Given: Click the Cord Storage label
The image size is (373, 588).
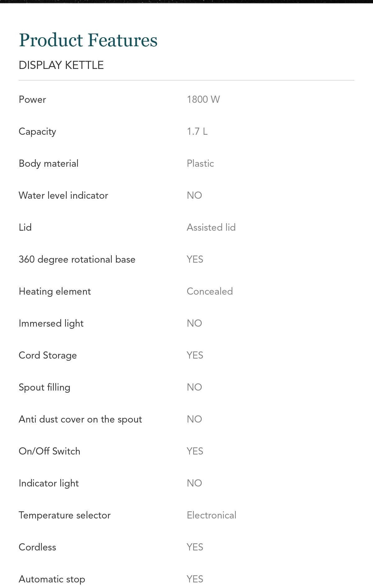Looking at the screenshot, I should (48, 355).
